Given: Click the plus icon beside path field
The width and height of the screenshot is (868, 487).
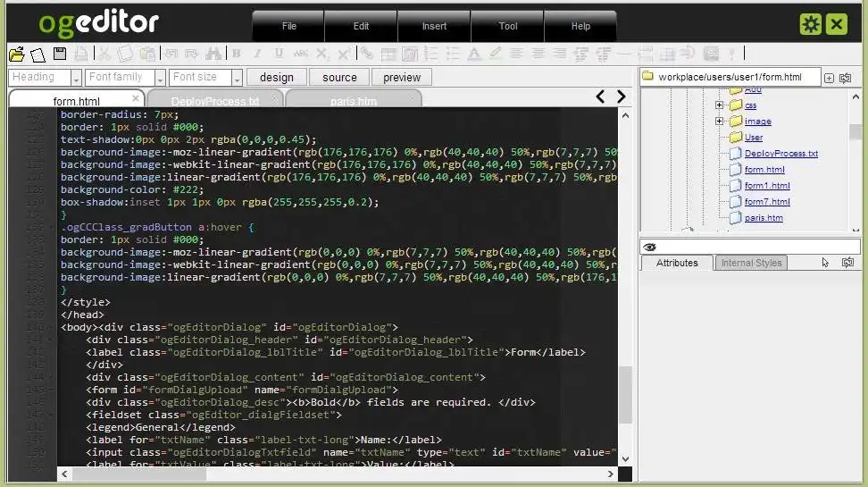Looking at the screenshot, I should [x=829, y=78].
